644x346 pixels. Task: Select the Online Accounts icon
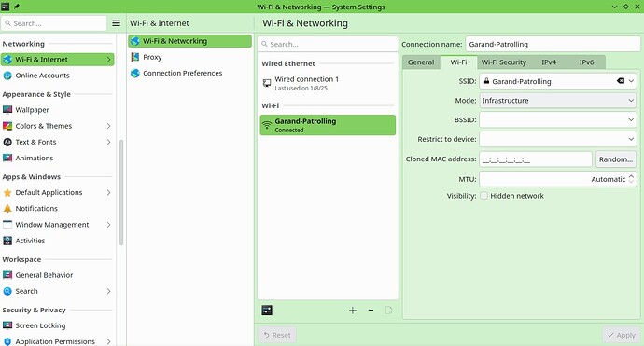point(7,76)
